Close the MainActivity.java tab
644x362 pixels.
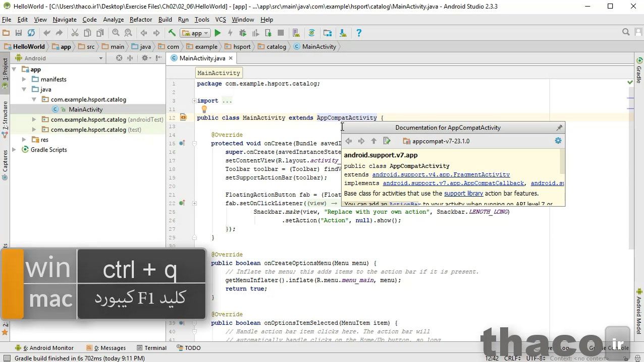tap(231, 58)
